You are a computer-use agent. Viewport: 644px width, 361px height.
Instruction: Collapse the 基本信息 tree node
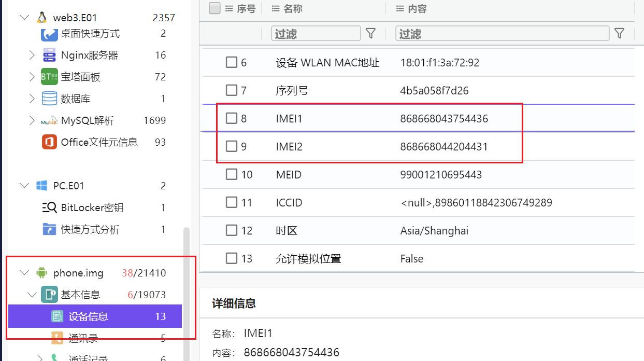(x=32, y=295)
